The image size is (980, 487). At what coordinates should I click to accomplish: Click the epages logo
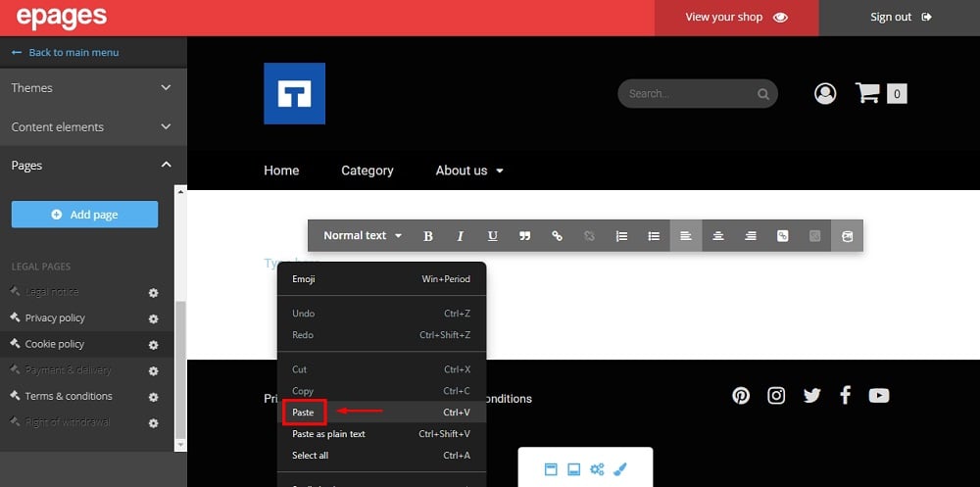click(61, 17)
